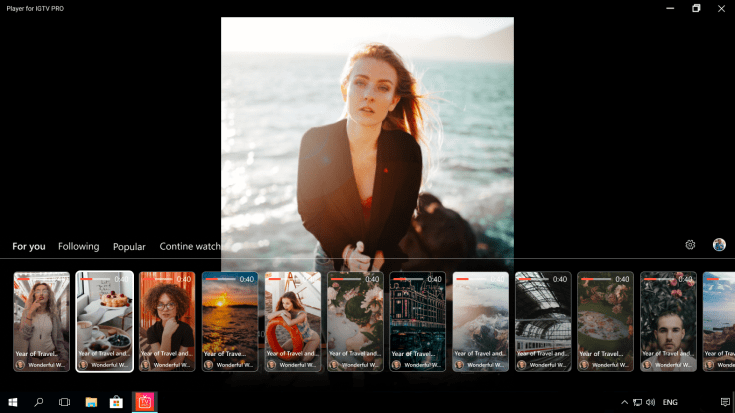This screenshot has height=413, width=735.
Task: Open Task View from the taskbar
Action: [x=64, y=402]
